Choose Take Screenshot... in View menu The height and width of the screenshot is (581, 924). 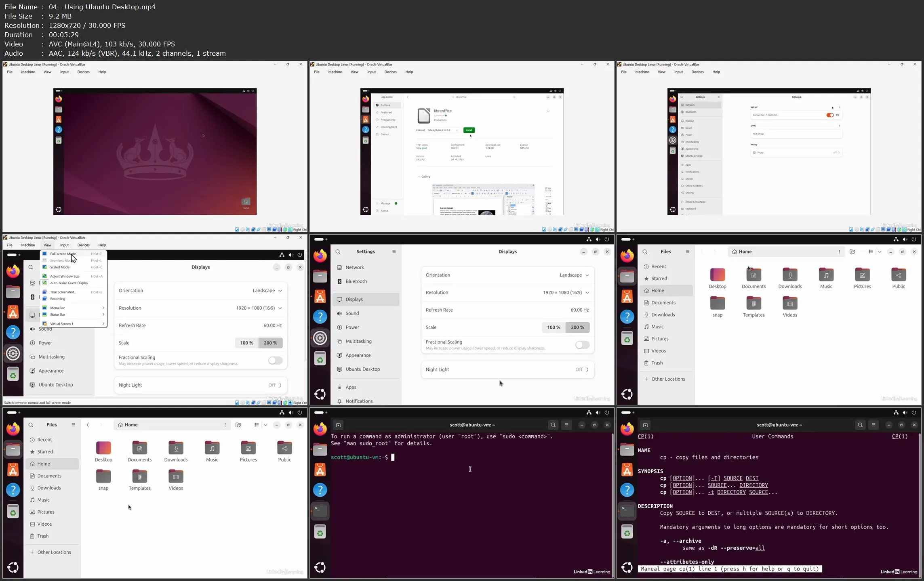pyautogui.click(x=63, y=292)
